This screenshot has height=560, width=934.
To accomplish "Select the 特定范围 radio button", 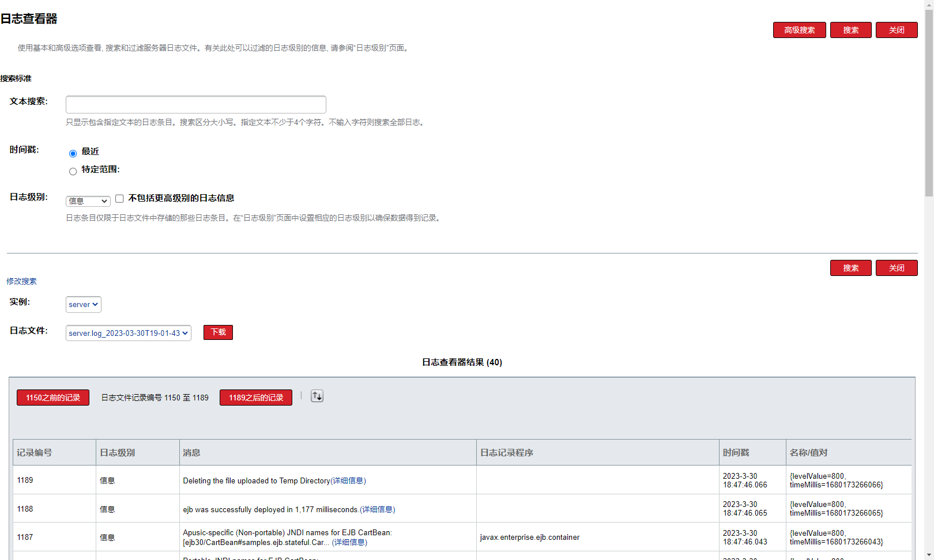I will [x=73, y=172].
